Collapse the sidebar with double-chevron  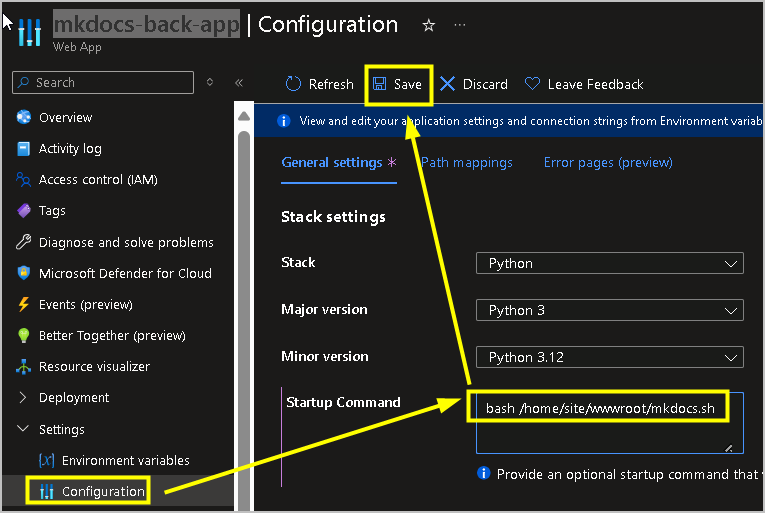coord(239,83)
